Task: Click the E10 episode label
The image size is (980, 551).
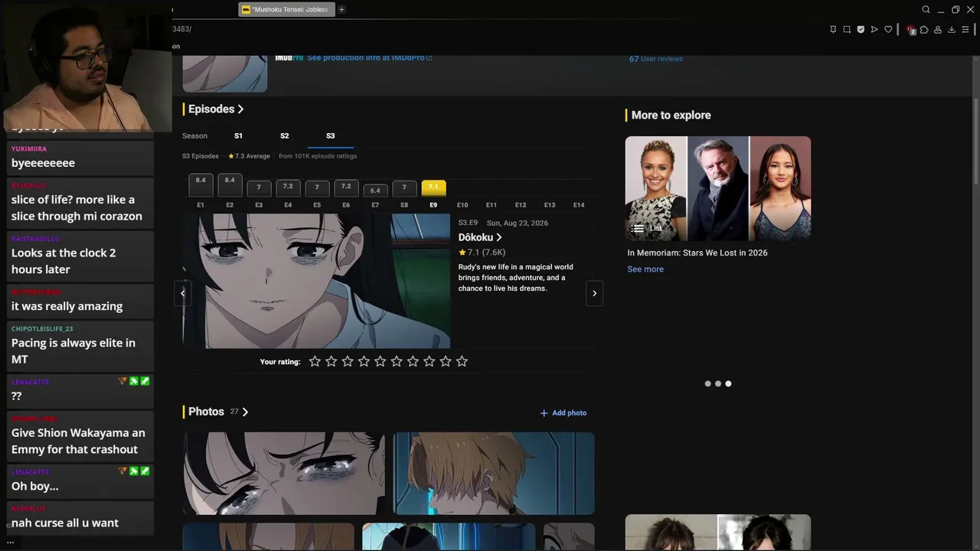Action: coord(462,205)
